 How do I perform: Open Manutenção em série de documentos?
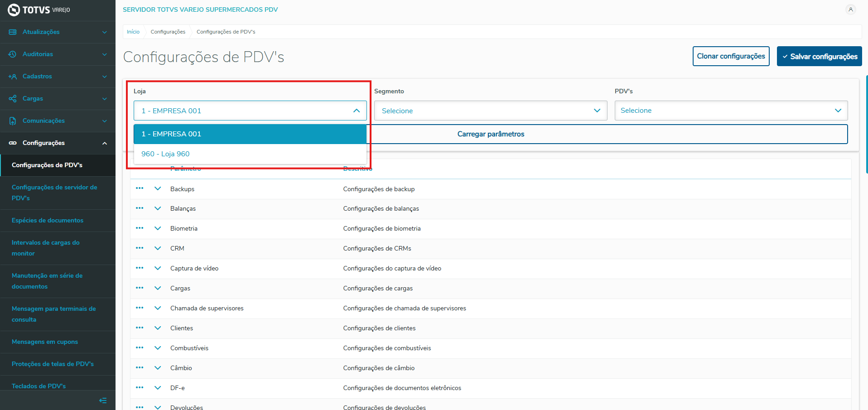pyautogui.click(x=58, y=281)
